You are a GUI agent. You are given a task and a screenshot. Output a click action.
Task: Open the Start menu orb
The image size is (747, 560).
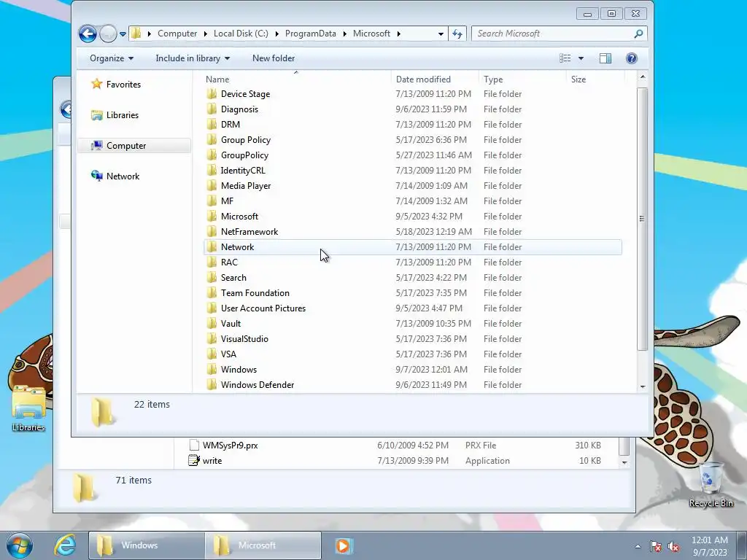click(19, 545)
